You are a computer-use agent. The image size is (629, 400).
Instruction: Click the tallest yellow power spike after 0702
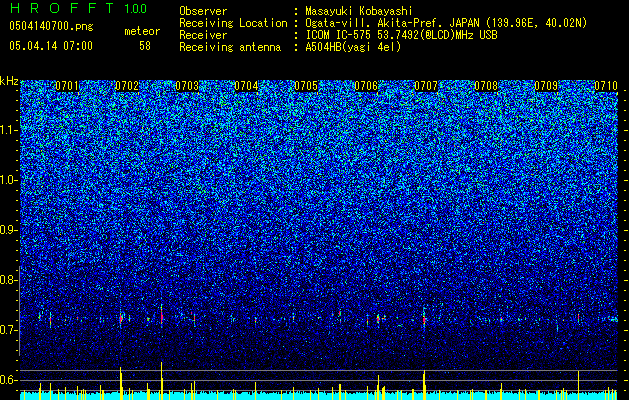(x=162, y=380)
